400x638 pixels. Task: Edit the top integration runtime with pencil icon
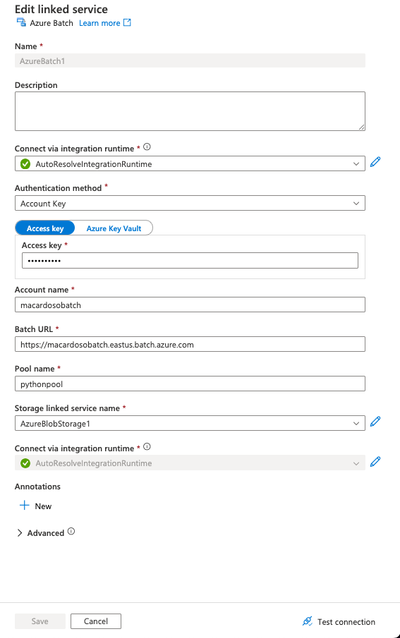pos(375,162)
